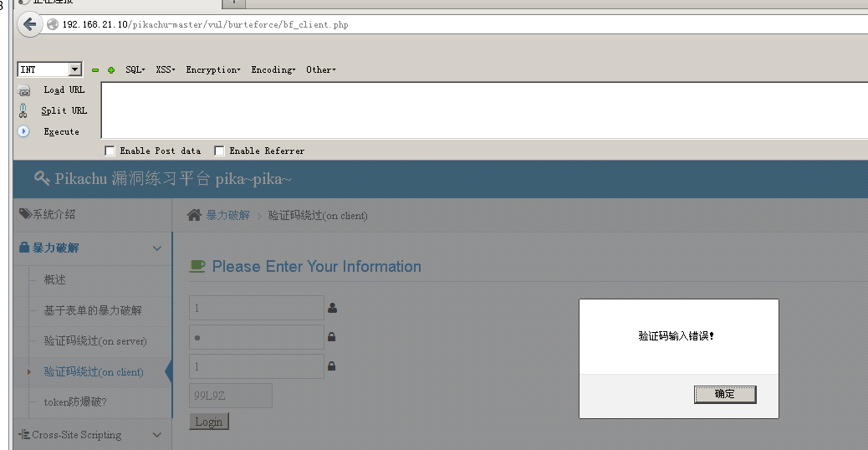Image resolution: width=868 pixels, height=450 pixels.
Task: Click the 暴力破解 breadcrumb link
Action: [x=228, y=215]
